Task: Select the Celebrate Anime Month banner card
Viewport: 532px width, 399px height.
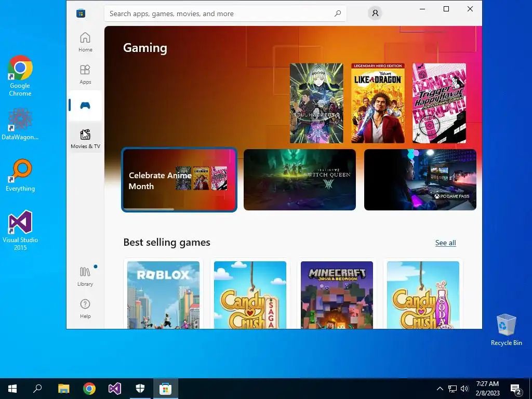Action: click(x=179, y=179)
